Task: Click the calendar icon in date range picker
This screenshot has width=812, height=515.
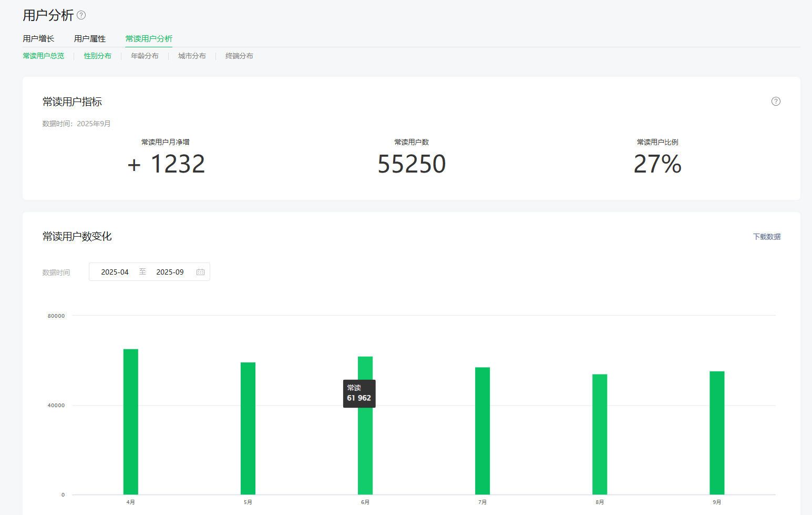Action: tap(200, 272)
